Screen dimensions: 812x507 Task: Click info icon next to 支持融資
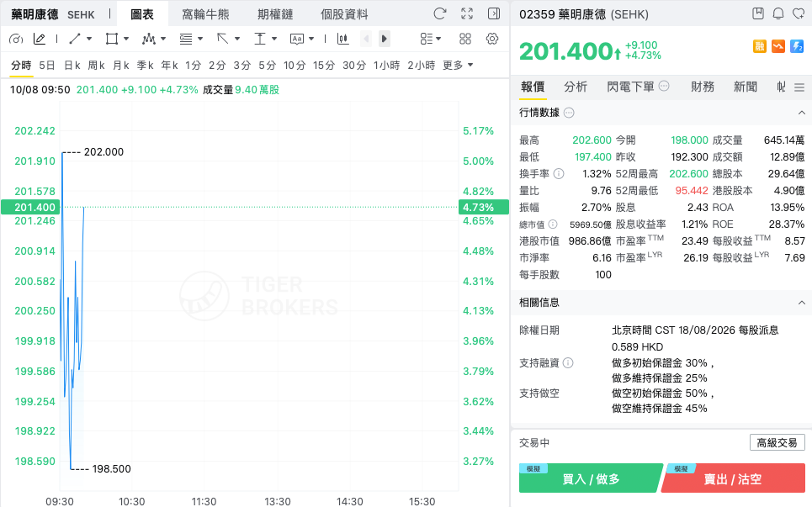tap(568, 363)
